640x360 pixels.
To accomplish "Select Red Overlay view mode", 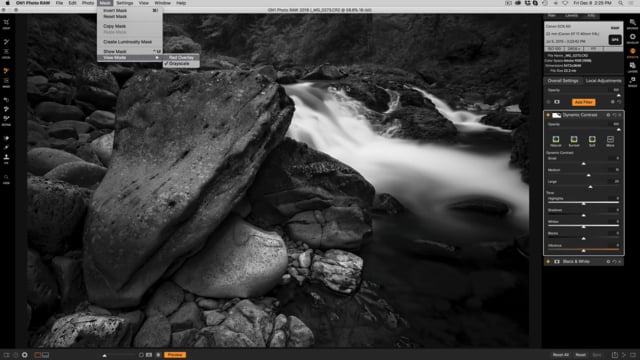I will (181, 58).
